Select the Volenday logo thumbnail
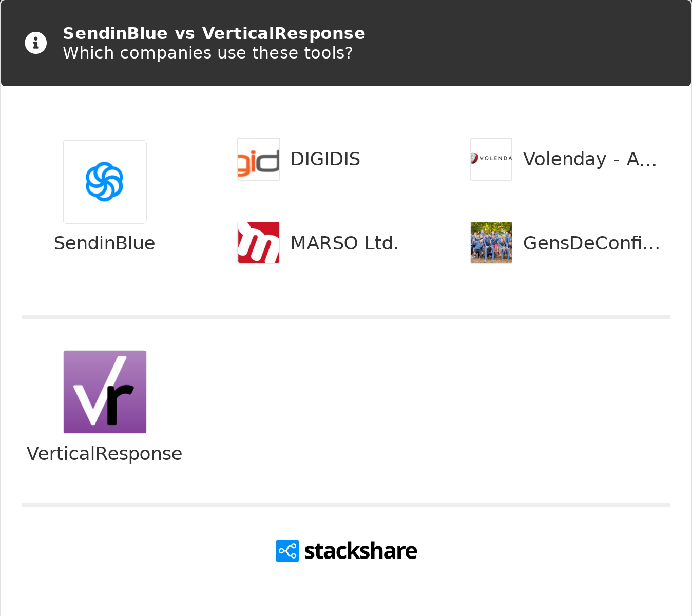 (491, 159)
